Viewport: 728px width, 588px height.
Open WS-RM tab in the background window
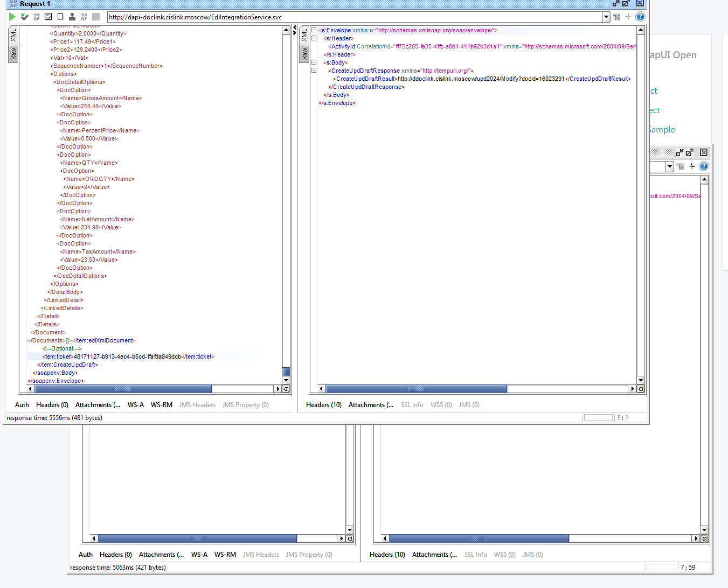point(225,555)
